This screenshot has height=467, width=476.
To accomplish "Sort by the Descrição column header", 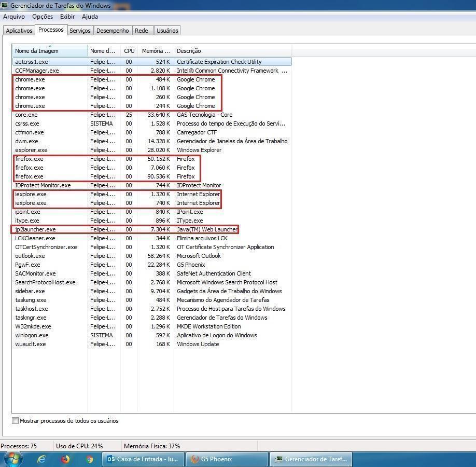I will (232, 51).
